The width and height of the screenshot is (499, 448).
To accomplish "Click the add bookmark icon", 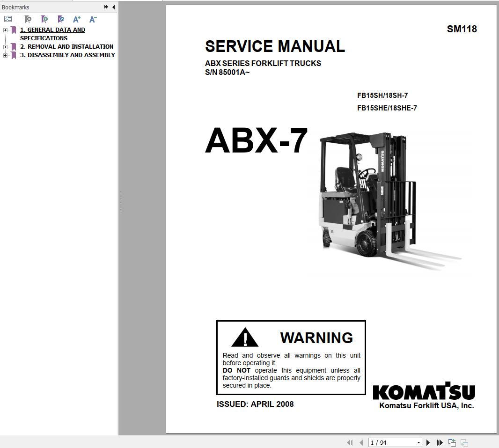I will (x=44, y=19).
